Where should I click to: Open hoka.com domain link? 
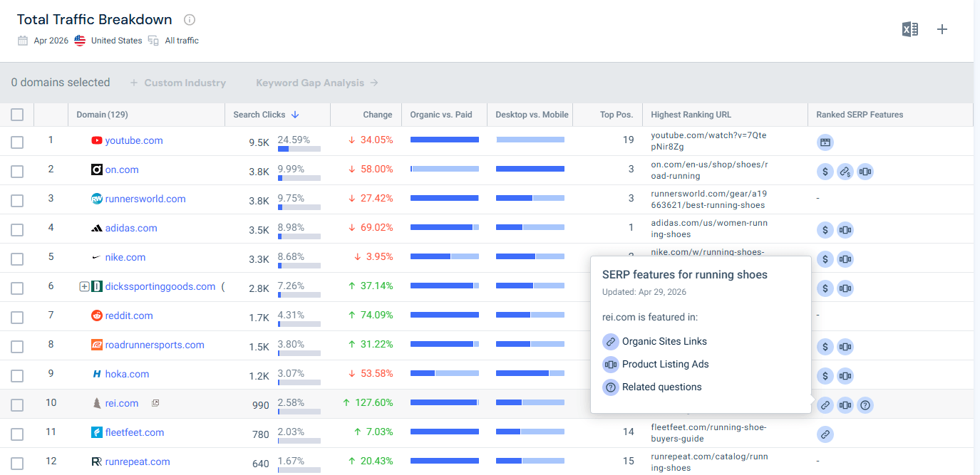pos(127,374)
